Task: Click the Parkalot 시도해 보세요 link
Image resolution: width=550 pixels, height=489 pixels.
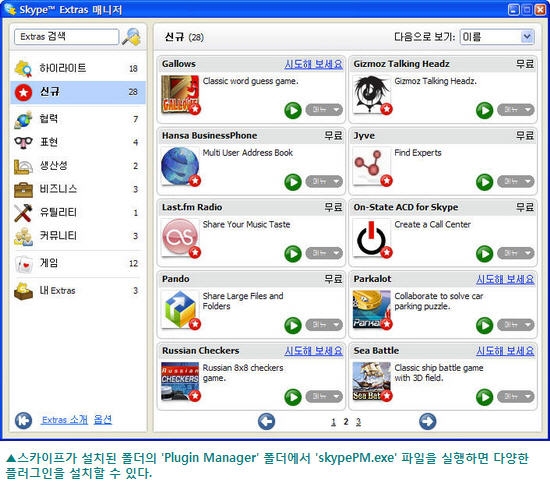Action: (x=505, y=279)
